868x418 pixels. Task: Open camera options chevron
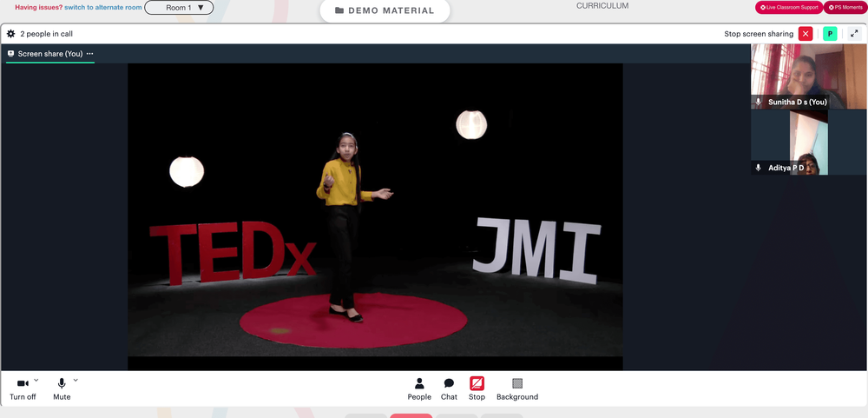pos(36,380)
